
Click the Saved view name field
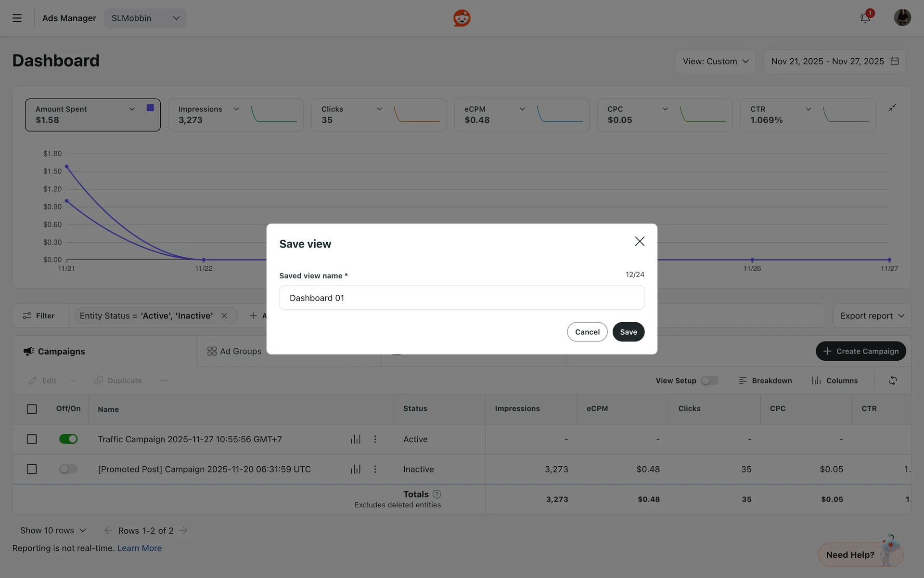click(x=461, y=298)
